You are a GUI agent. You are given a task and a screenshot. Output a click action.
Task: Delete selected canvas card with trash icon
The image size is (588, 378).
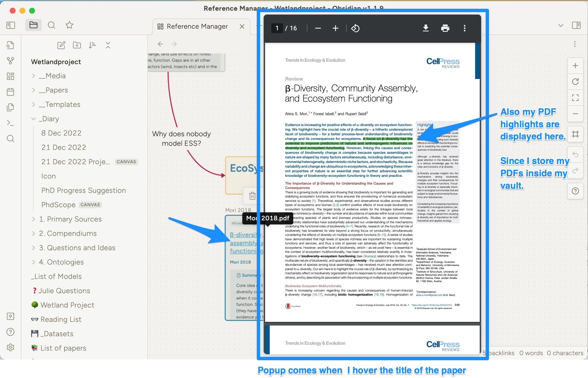(252, 196)
